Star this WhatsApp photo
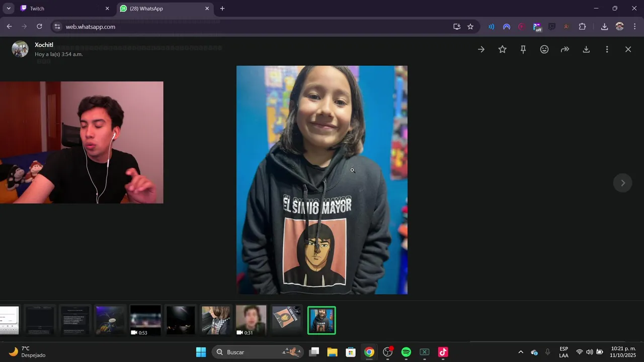The image size is (644, 362). (x=502, y=49)
